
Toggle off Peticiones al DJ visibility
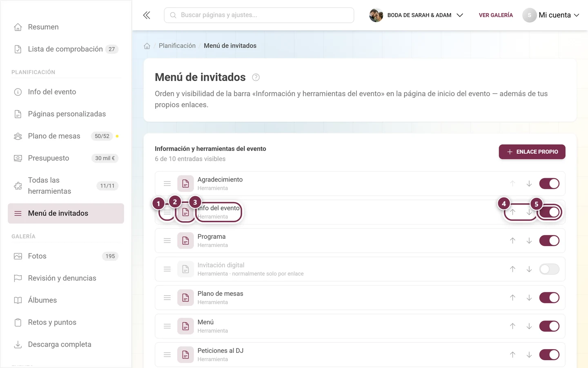pos(549,355)
